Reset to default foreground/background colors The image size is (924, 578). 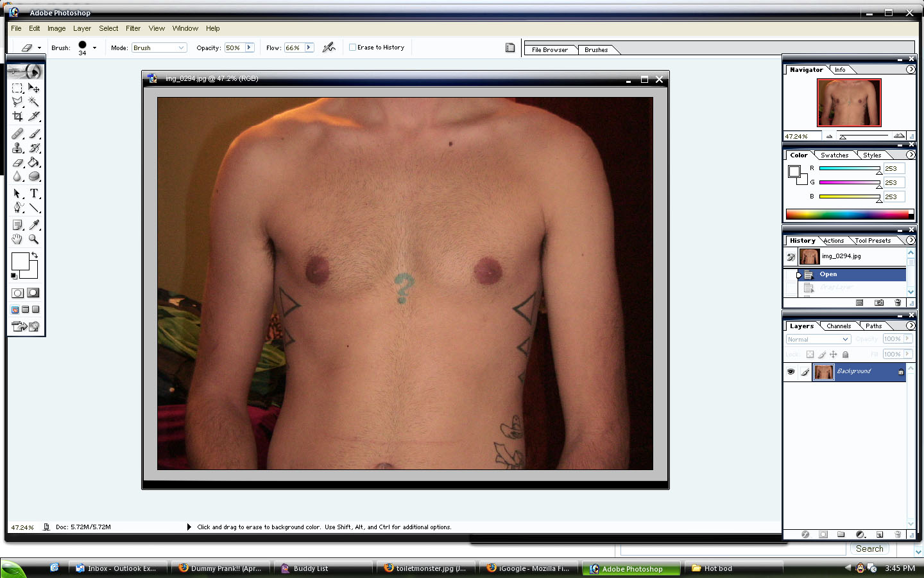tap(14, 276)
